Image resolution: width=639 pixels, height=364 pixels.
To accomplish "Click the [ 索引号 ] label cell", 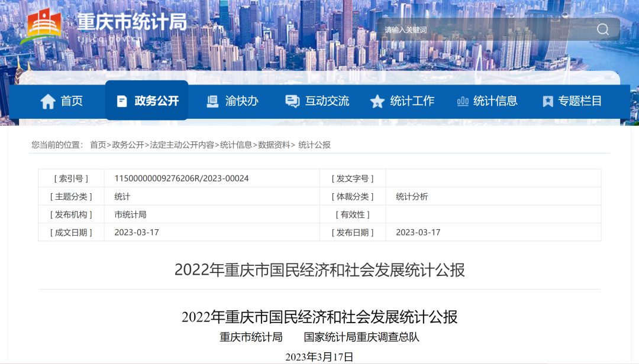I will [x=72, y=178].
